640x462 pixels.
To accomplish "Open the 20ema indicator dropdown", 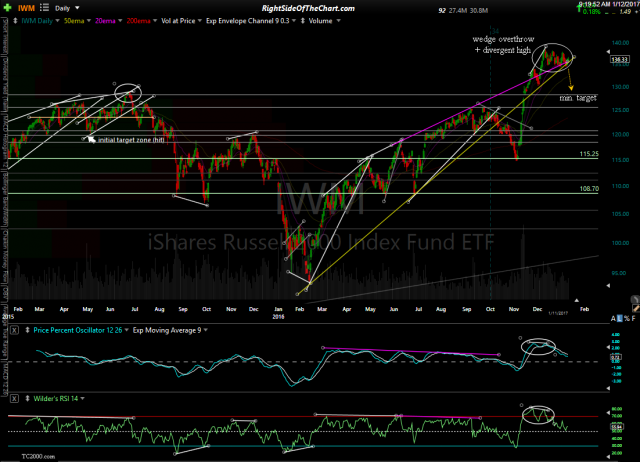I will click(x=120, y=21).
